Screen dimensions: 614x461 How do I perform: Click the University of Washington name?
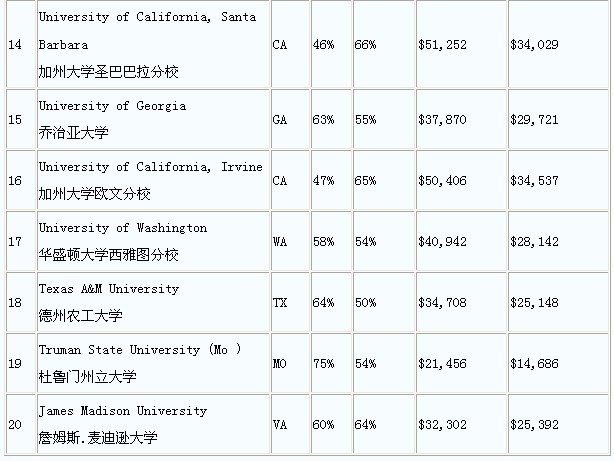pyautogui.click(x=123, y=228)
